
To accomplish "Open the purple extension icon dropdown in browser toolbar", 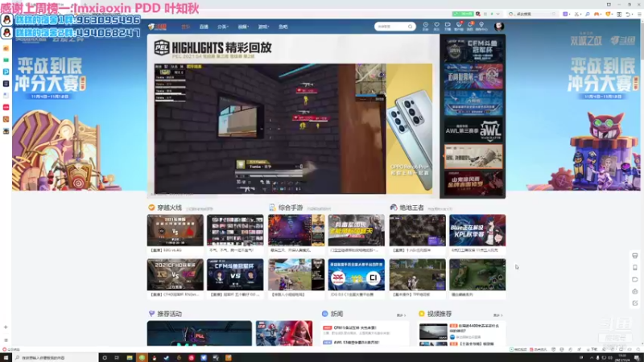I will point(567,14).
